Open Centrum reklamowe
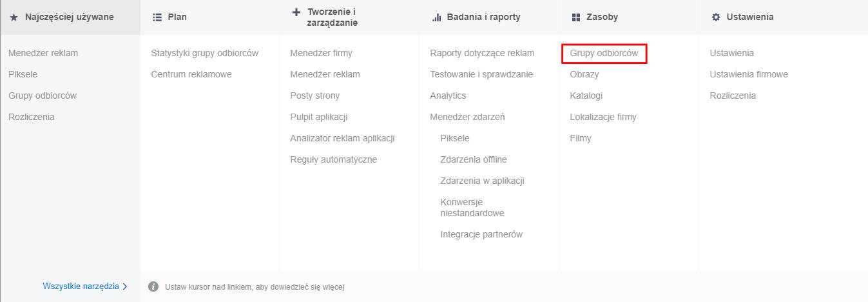Screen dimensions: 868x302 pyautogui.click(x=191, y=74)
